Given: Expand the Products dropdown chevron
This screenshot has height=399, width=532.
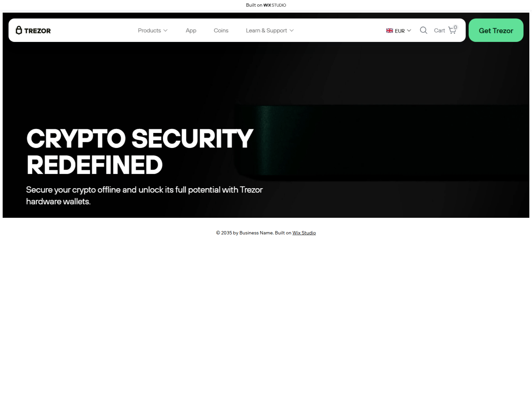Looking at the screenshot, I should [165, 30].
